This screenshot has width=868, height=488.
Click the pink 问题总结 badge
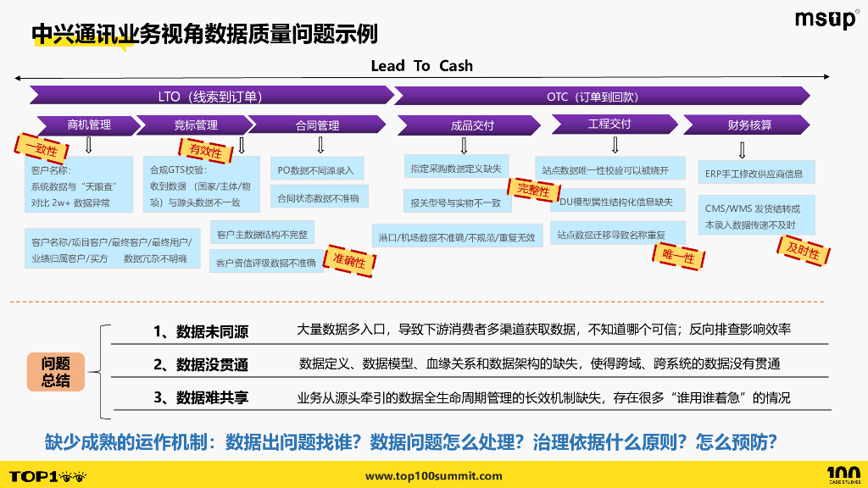[x=55, y=369]
